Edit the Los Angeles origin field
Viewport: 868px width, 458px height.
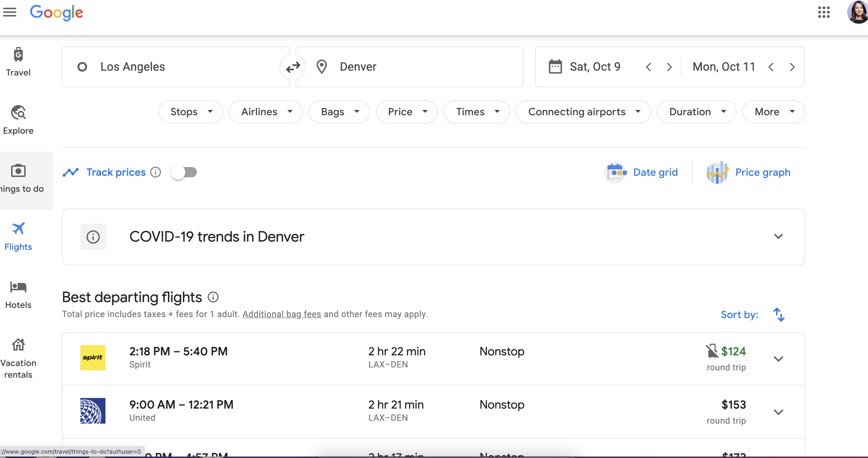(x=176, y=67)
